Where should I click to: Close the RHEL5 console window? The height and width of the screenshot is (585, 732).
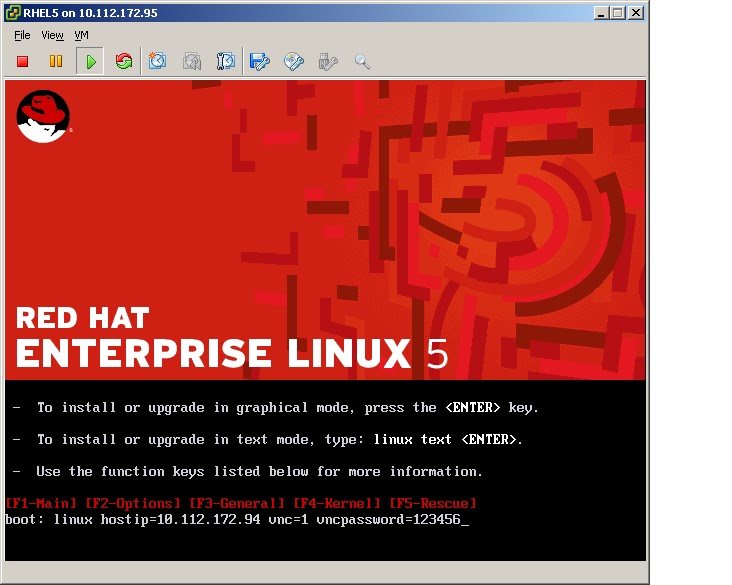click(x=636, y=13)
